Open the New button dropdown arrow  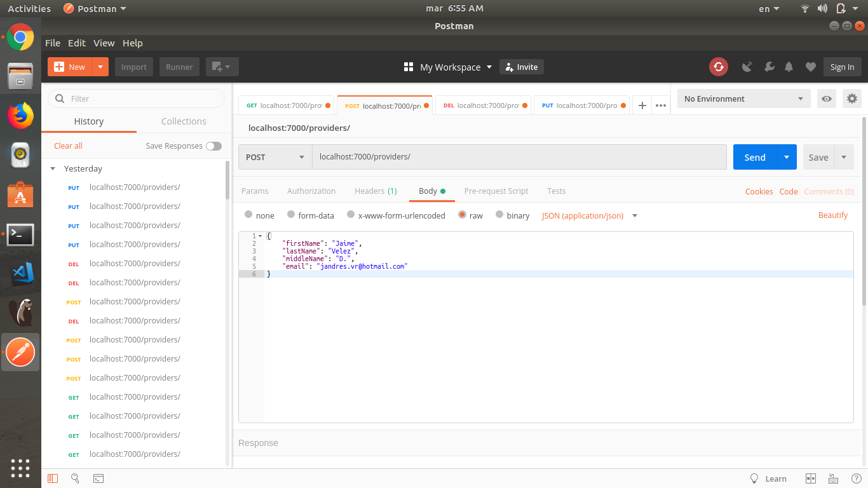(x=100, y=67)
